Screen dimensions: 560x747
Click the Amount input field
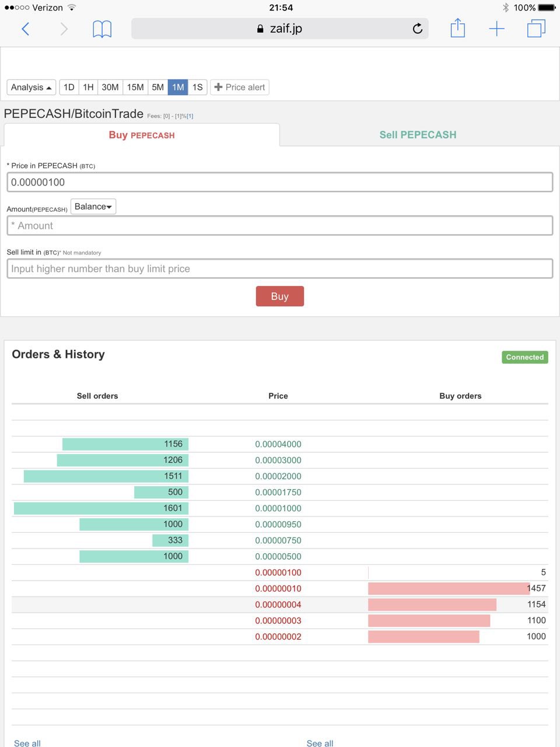280,225
